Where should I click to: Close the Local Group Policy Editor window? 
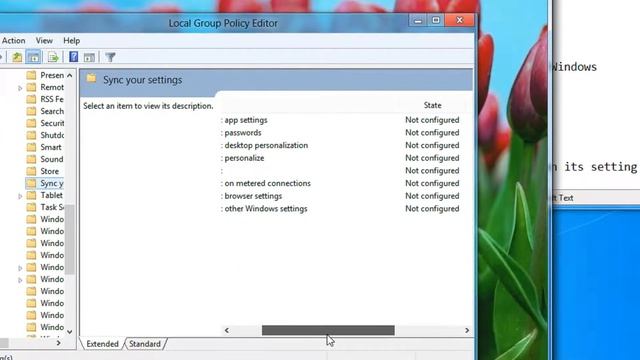click(x=460, y=20)
